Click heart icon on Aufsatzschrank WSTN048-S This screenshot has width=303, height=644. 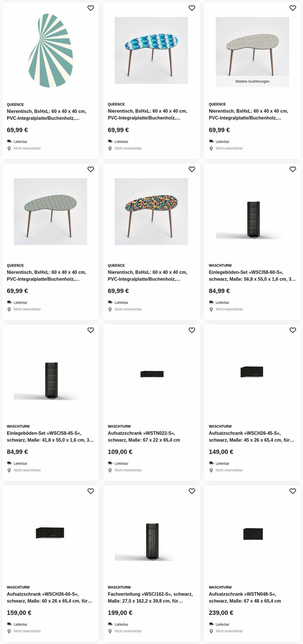293,491
